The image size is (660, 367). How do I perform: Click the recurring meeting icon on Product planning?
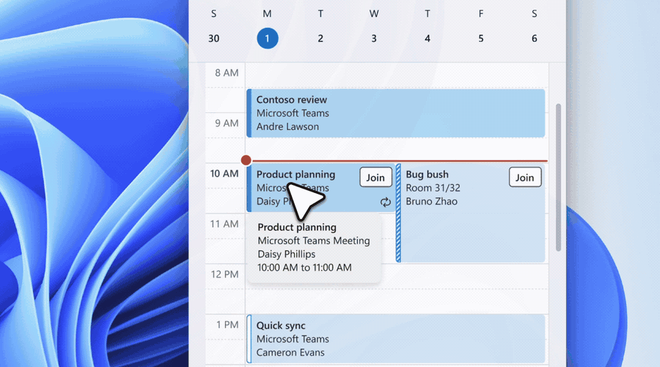point(386,202)
